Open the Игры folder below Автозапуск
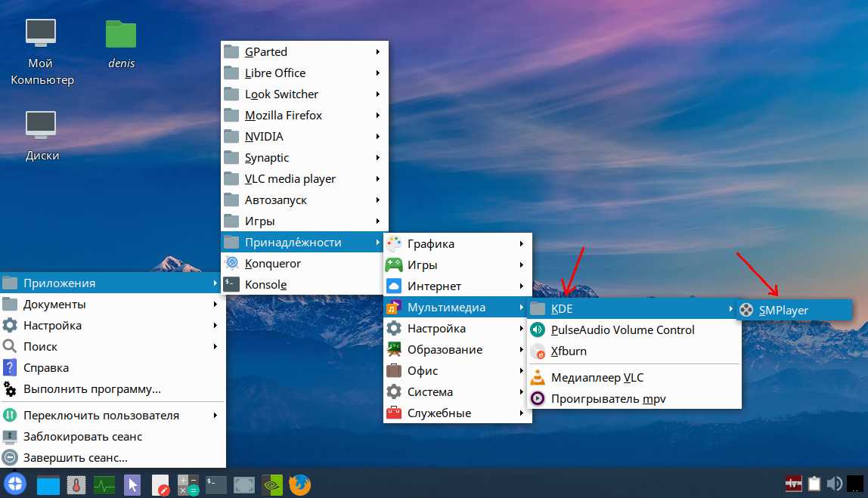The height and width of the screenshot is (498, 868). click(305, 221)
